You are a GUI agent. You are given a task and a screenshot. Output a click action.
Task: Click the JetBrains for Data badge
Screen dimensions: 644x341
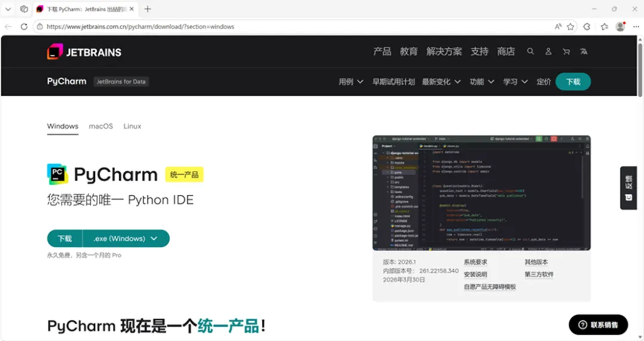click(x=121, y=82)
